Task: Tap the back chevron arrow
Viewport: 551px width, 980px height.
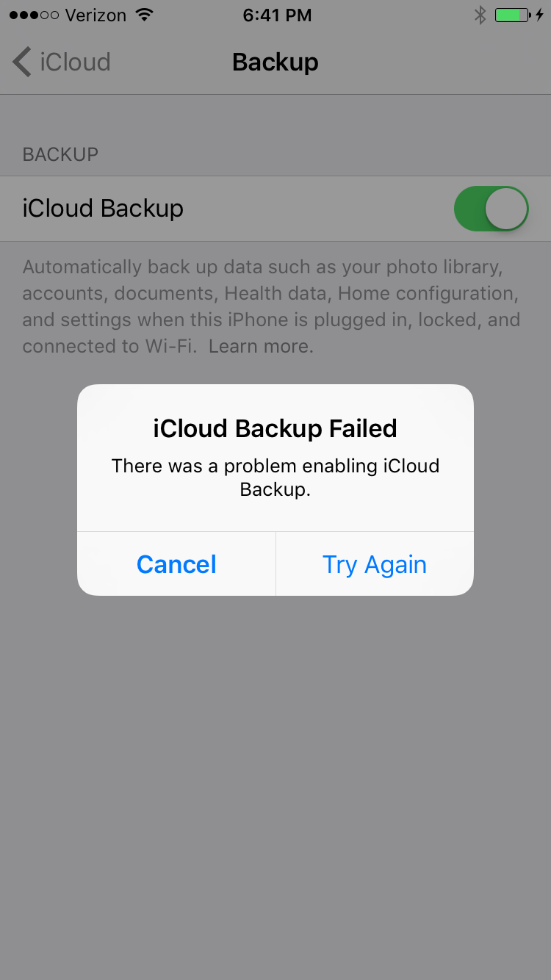Action: (22, 62)
